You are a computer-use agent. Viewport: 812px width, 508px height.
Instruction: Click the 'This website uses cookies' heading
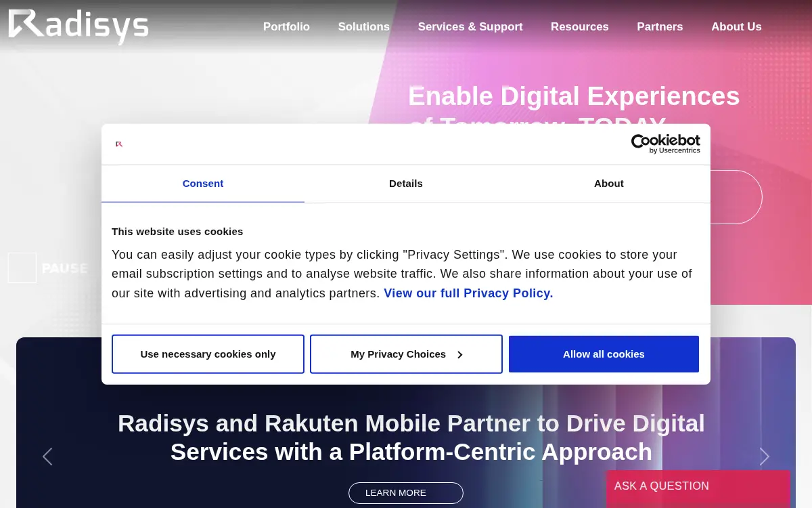click(177, 232)
